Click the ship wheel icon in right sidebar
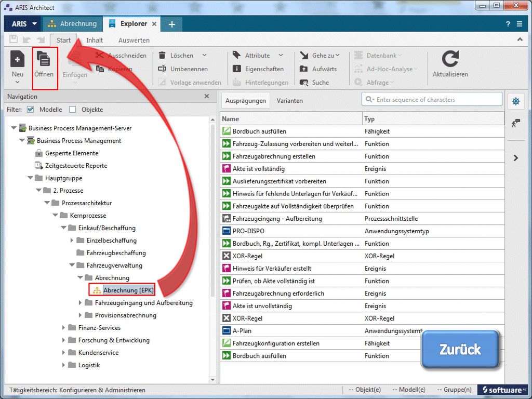The width and height of the screenshot is (532, 399). [516, 101]
